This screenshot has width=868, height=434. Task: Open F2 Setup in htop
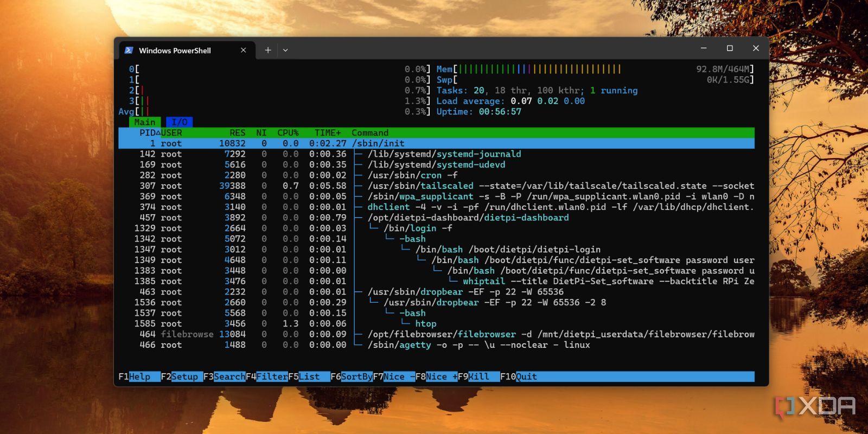182,376
